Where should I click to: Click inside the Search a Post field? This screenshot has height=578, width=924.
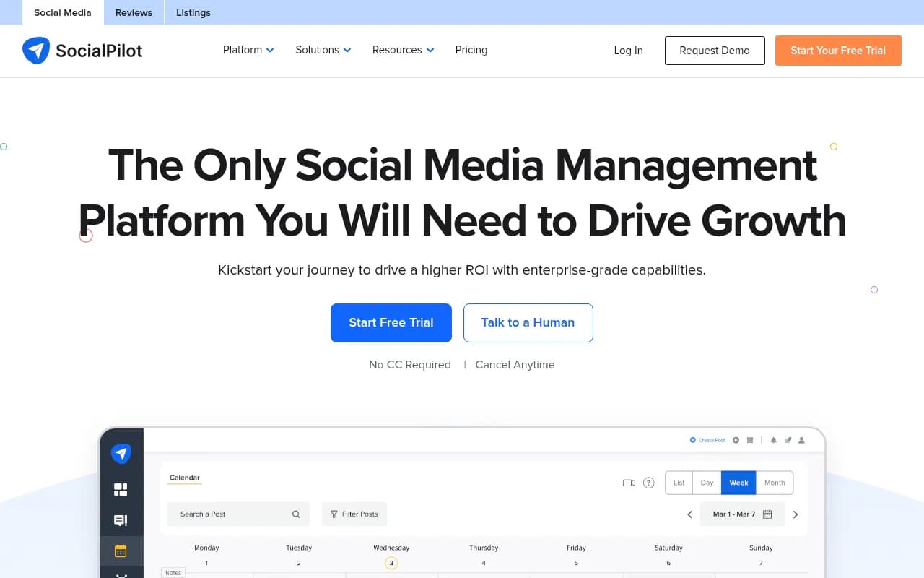[231, 514]
